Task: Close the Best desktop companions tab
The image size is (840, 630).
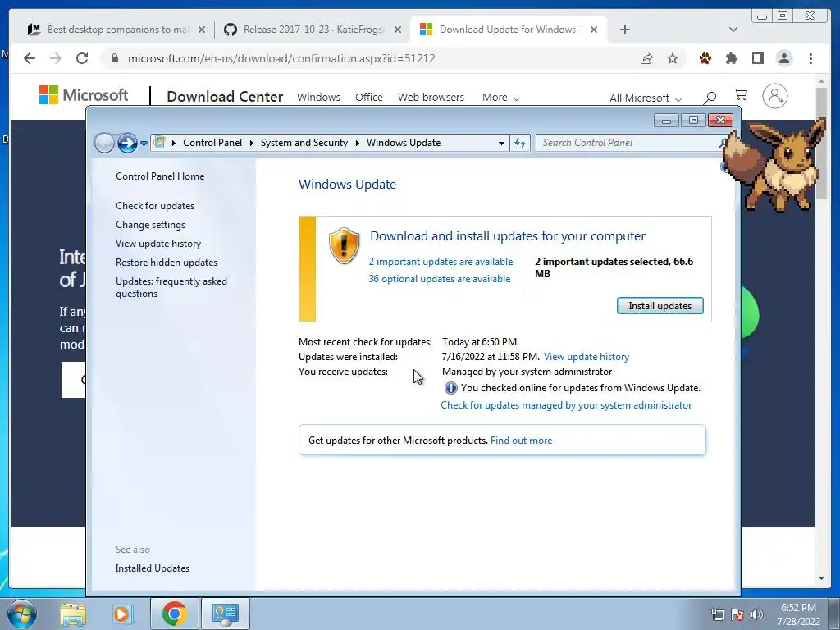Action: pyautogui.click(x=202, y=30)
